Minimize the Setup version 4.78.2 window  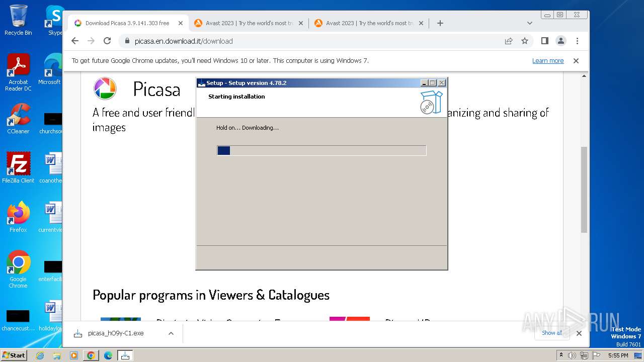point(424,83)
